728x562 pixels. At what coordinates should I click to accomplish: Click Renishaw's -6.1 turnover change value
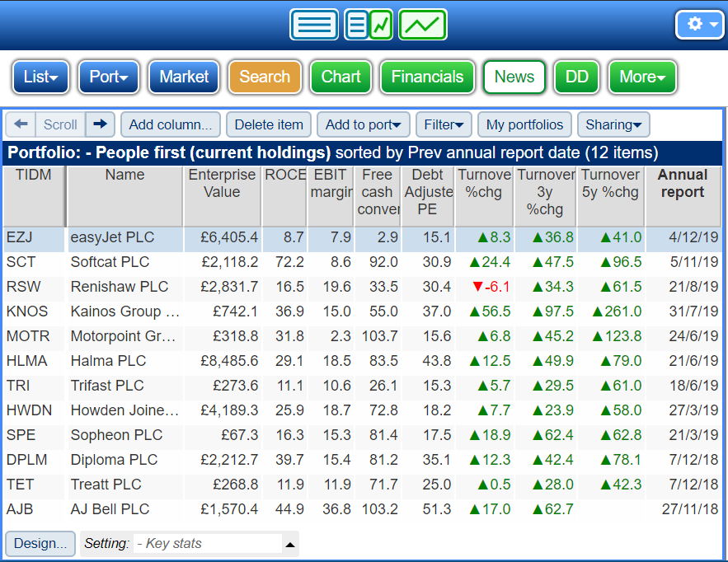(x=491, y=287)
